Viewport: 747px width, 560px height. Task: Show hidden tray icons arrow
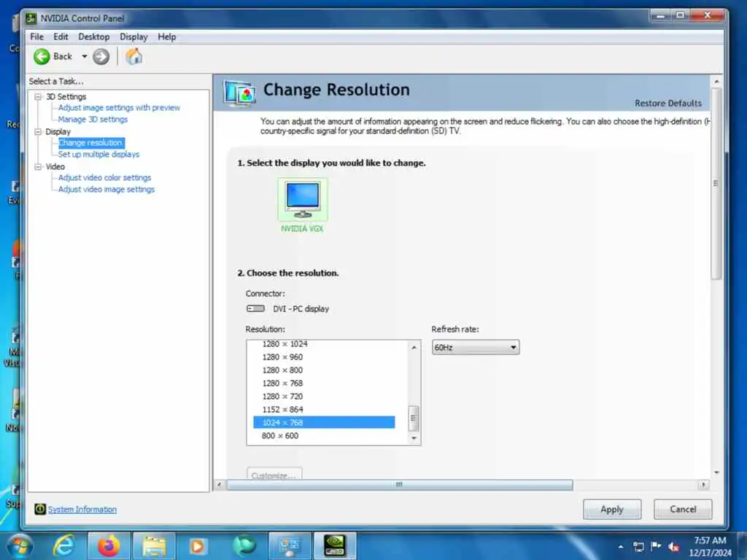click(621, 547)
